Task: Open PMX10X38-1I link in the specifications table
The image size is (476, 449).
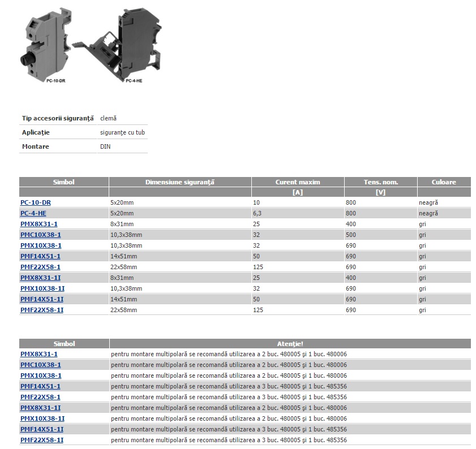Action: tap(42, 288)
